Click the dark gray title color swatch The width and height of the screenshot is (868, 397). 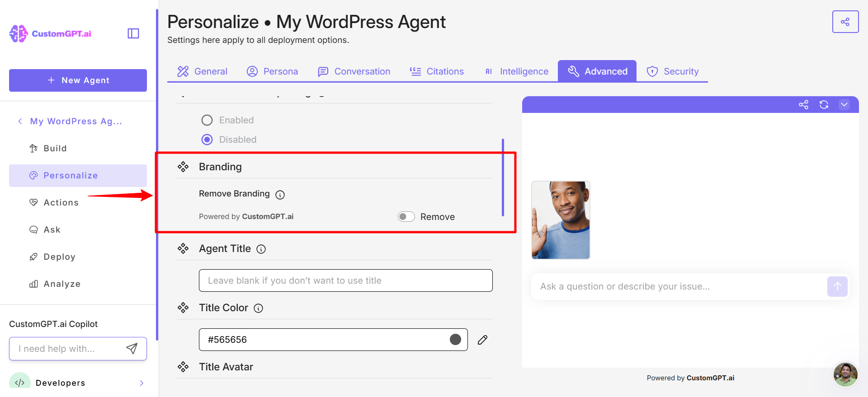click(x=455, y=340)
